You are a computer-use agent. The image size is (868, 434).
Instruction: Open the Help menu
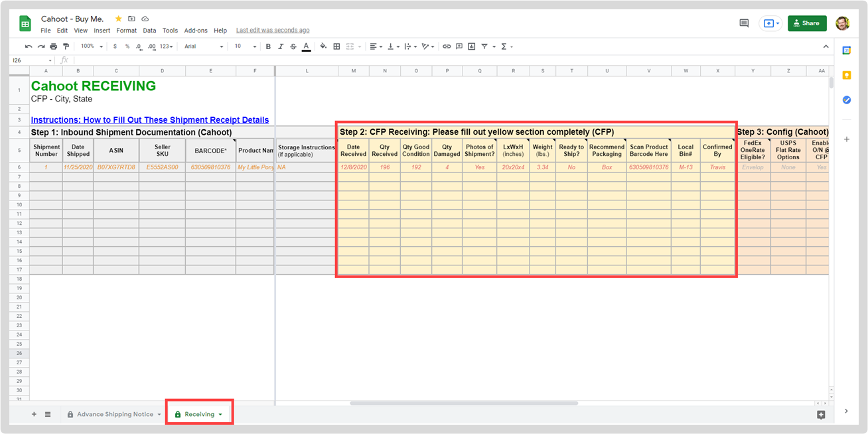click(220, 31)
